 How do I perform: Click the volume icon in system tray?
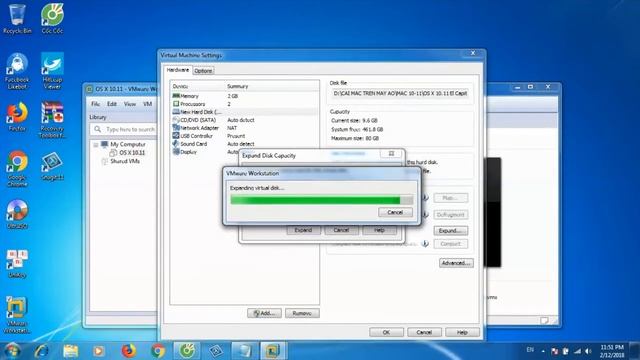(588, 351)
